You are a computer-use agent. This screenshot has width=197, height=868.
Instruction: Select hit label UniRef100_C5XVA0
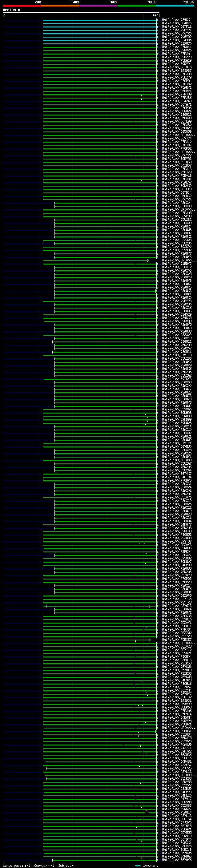pos(177,410)
